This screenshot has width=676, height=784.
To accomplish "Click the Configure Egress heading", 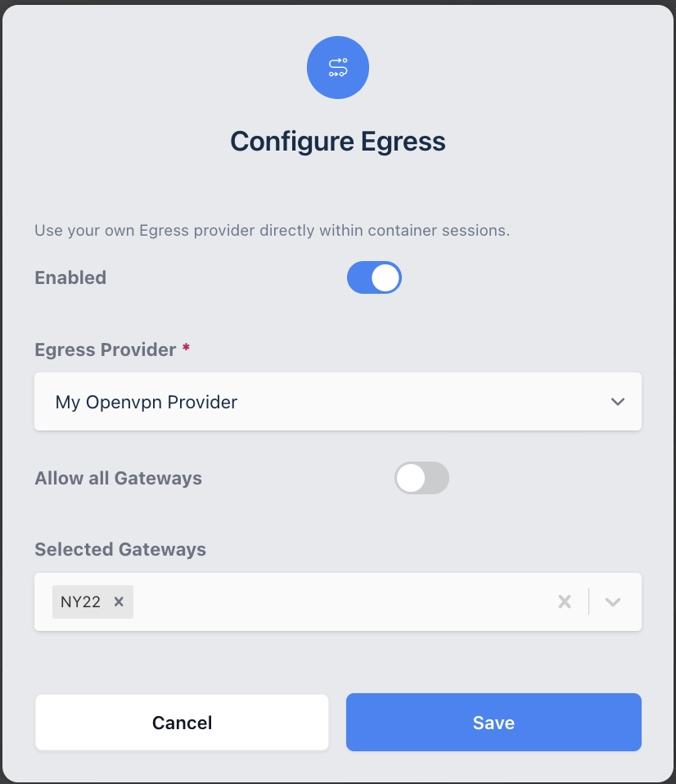I will coord(337,141).
